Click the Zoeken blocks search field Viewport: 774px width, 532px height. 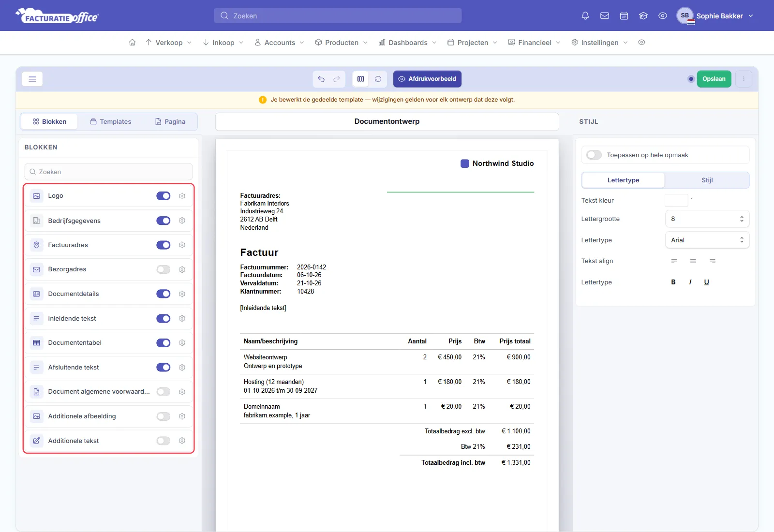[x=109, y=172]
